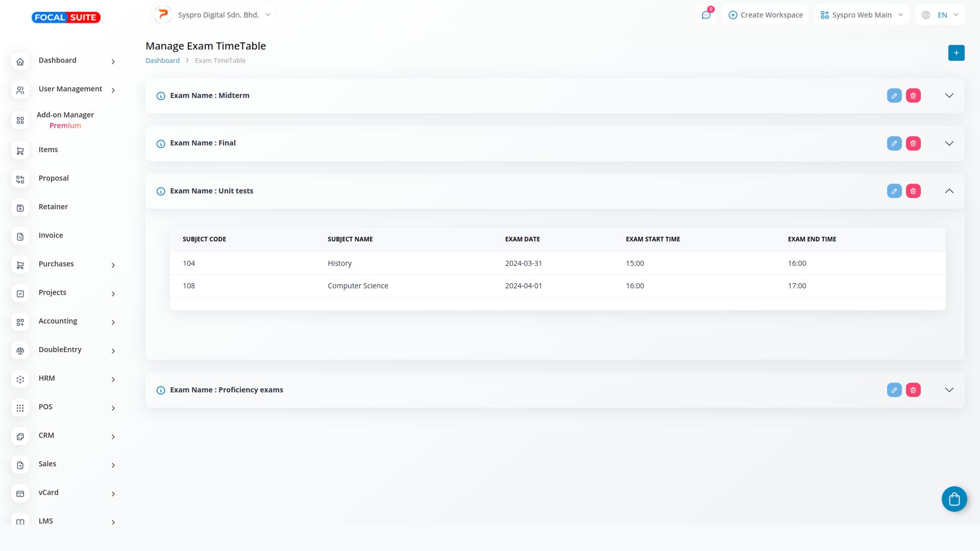Delete the Proficiency exams timetable

[913, 390]
